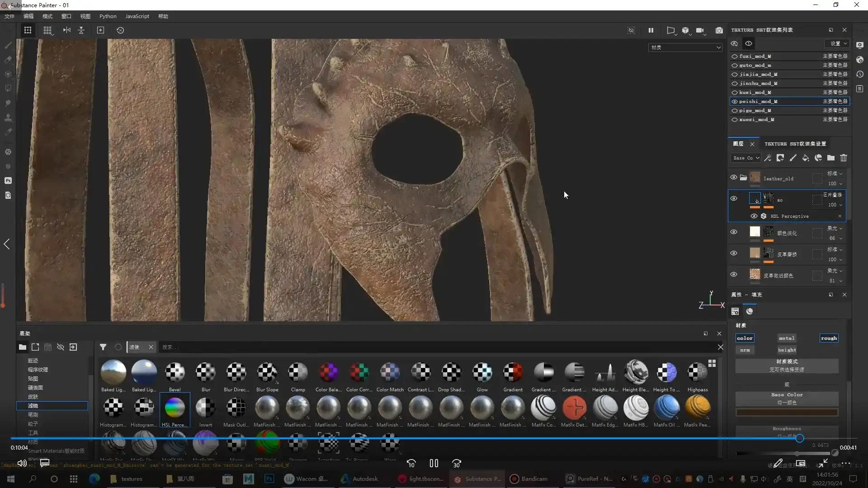Enable the rough channel button
This screenshot has width=868, height=488.
828,338
